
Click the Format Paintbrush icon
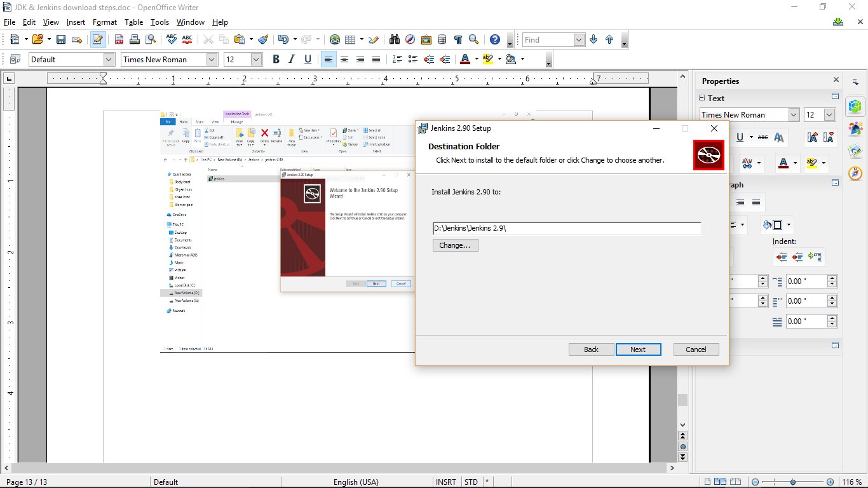pos(261,39)
